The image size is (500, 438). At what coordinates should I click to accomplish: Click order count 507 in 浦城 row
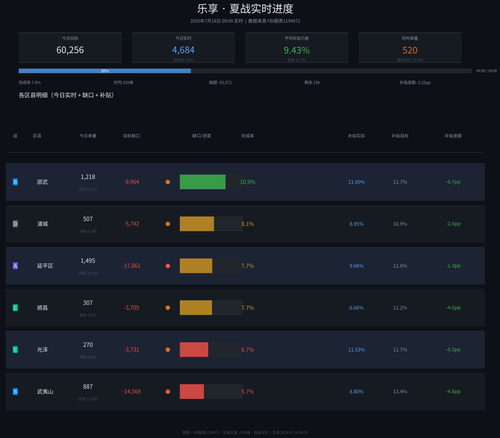coord(88,219)
